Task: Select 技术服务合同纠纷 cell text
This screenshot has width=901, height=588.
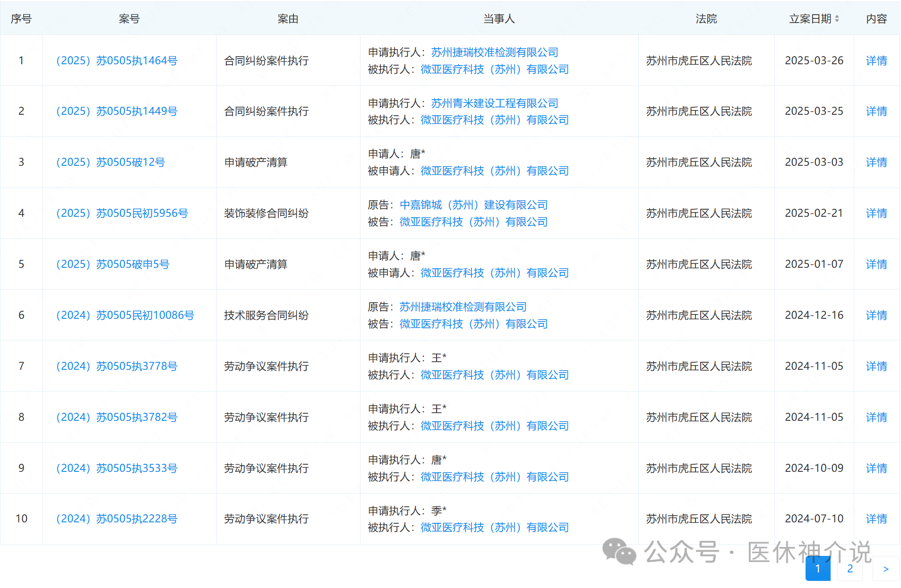Action: pyautogui.click(x=266, y=315)
